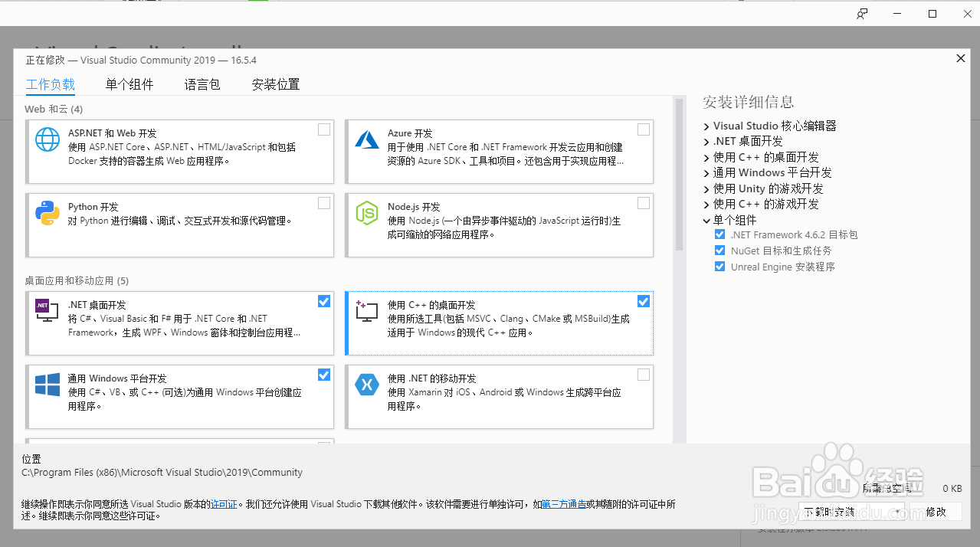Select the Python 开发 workload card description

180,221
